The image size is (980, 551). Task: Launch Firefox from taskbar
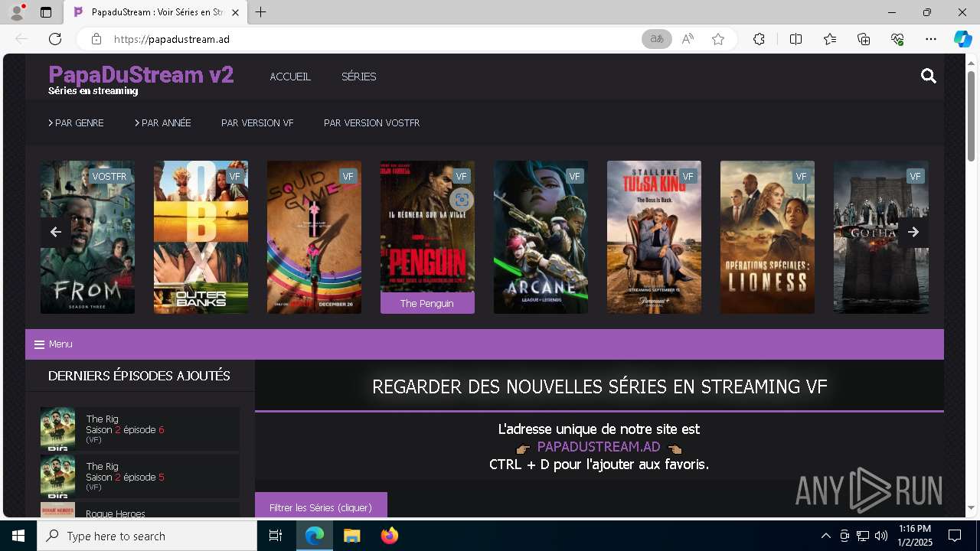click(389, 536)
